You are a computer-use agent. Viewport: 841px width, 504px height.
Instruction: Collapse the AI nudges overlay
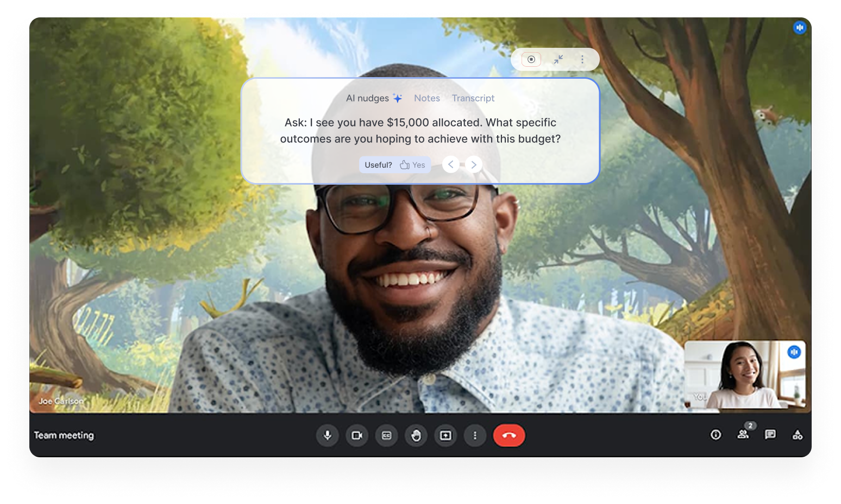pos(558,59)
